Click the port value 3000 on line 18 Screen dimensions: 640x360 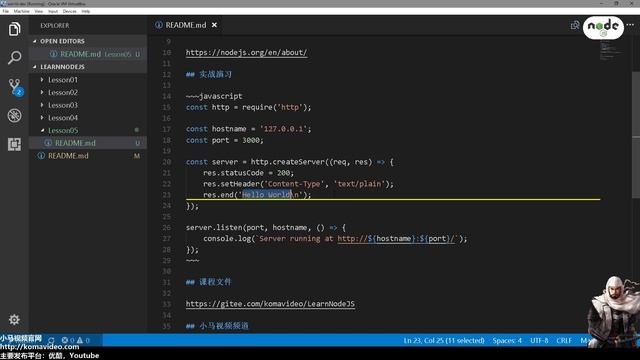pos(251,140)
